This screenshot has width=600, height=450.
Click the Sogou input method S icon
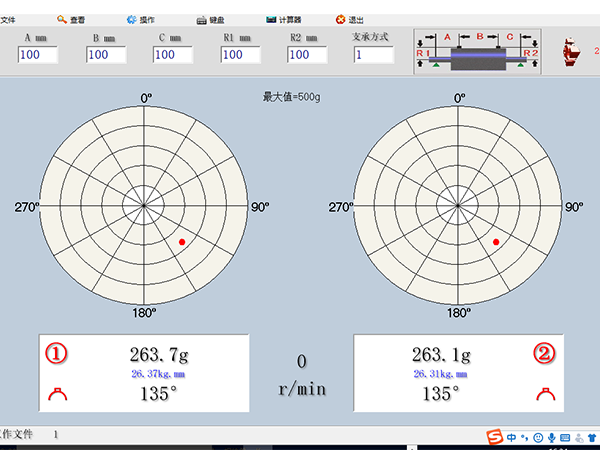pos(493,437)
